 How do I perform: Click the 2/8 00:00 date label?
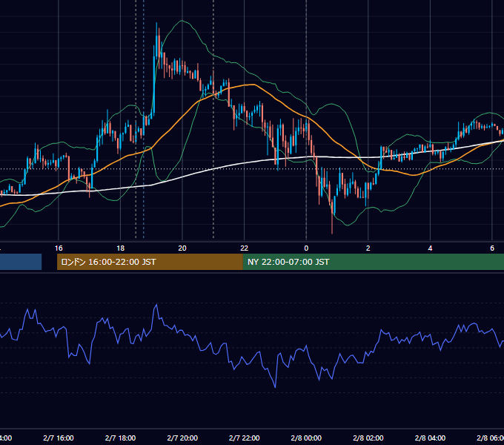pyautogui.click(x=306, y=438)
